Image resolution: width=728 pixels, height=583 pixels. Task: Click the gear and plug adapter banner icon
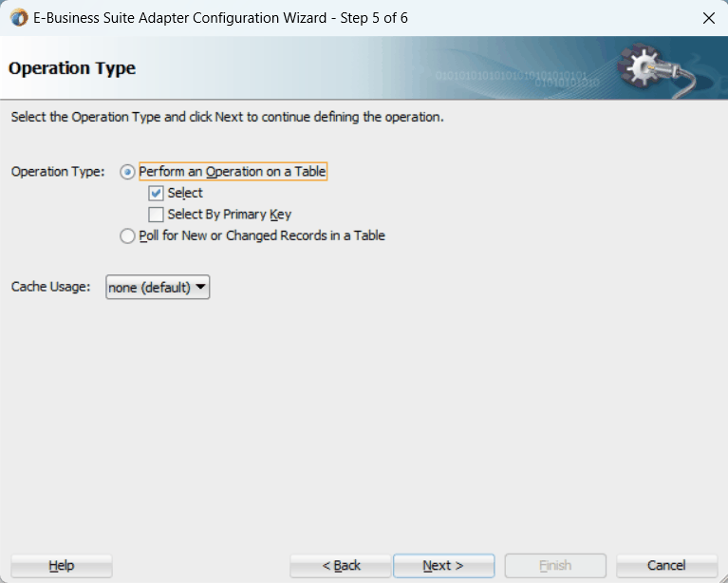[x=655, y=69]
